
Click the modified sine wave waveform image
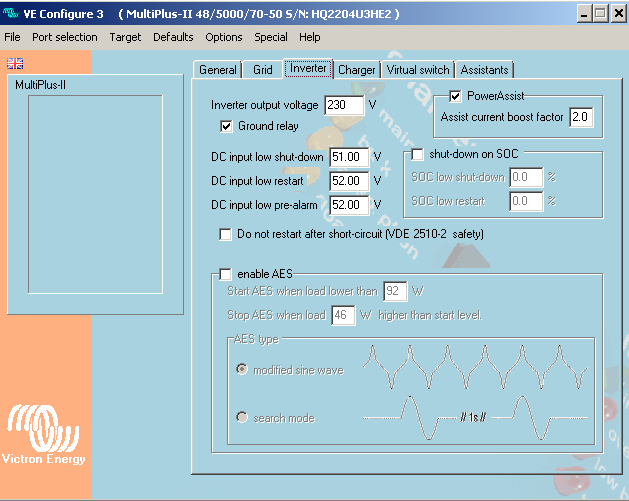point(475,367)
